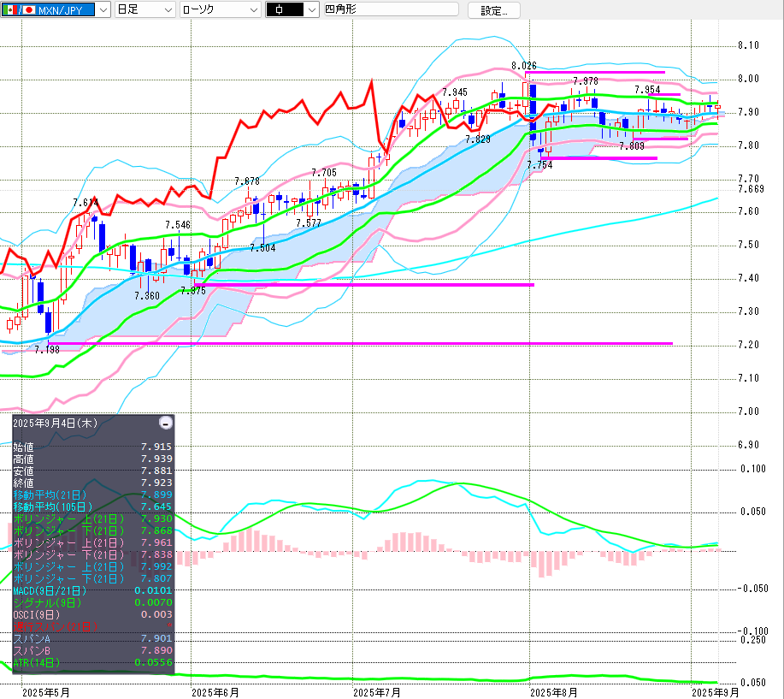This screenshot has height=699, width=784.
Task: Click the Bollinger lower value 7.838
Action: click(x=156, y=555)
